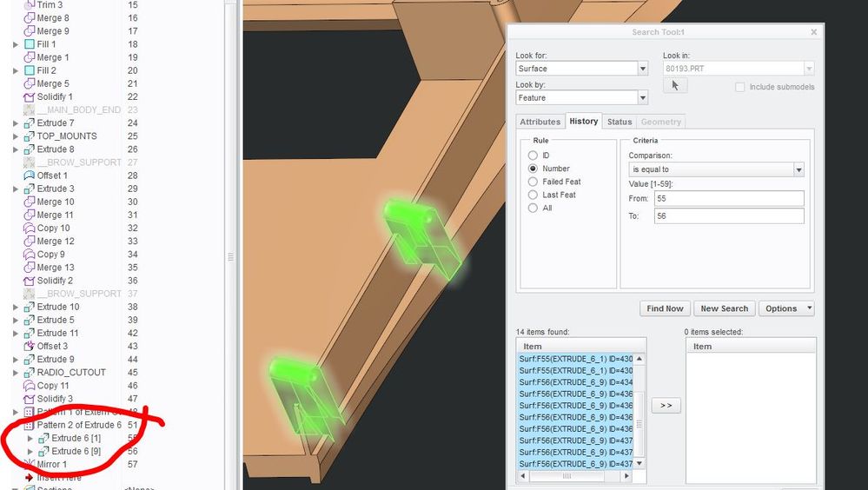Click the Extrude 7 feature icon

(x=30, y=122)
